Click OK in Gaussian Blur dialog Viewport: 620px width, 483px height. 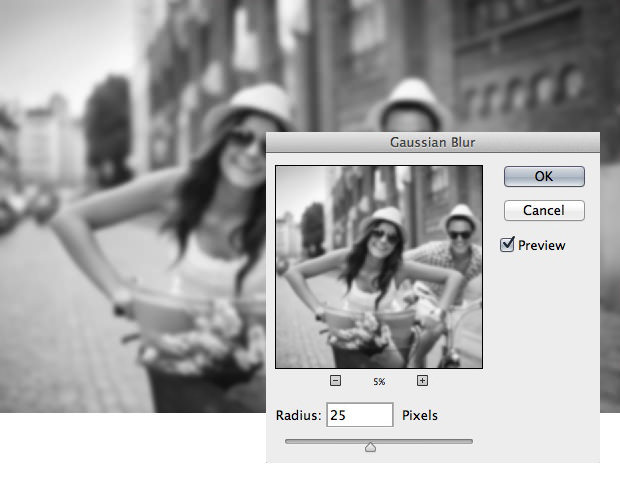544,176
